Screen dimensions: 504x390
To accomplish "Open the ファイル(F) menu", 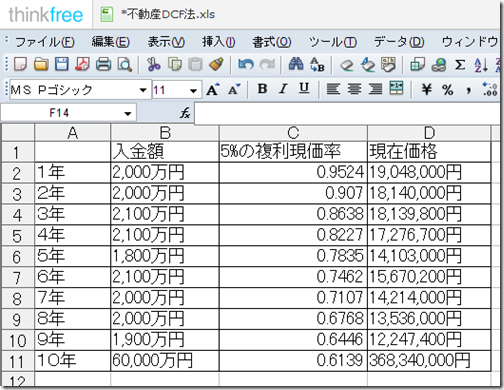I will tap(45, 42).
